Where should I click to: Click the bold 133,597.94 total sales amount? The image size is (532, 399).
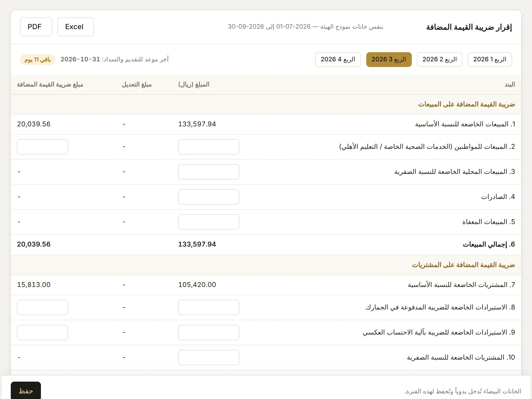[197, 244]
